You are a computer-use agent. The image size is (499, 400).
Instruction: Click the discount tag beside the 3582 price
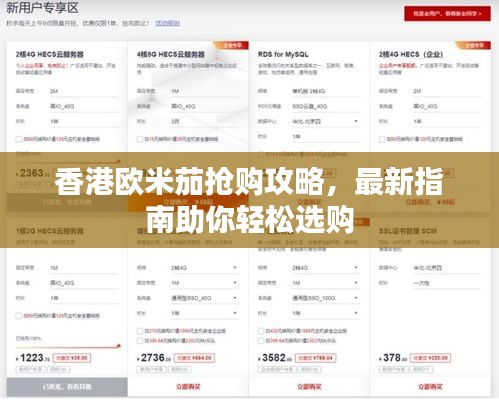pyautogui.click(x=315, y=358)
